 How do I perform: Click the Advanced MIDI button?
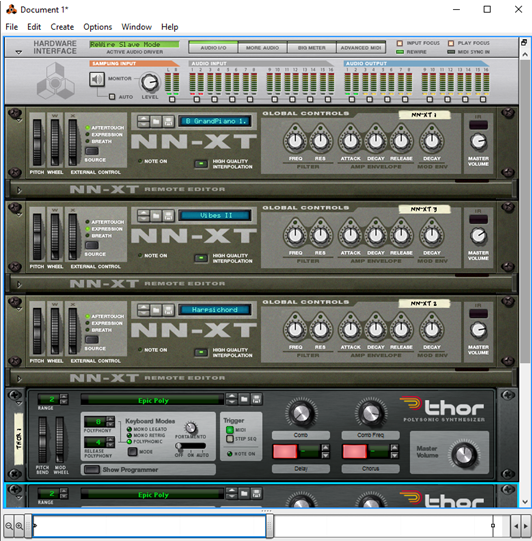361,48
